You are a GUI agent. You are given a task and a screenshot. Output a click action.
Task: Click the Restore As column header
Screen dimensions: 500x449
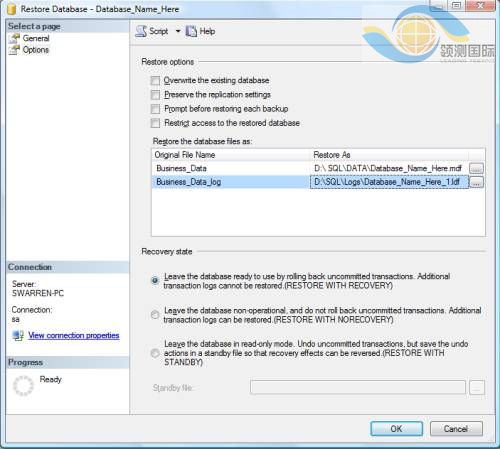pos(389,155)
